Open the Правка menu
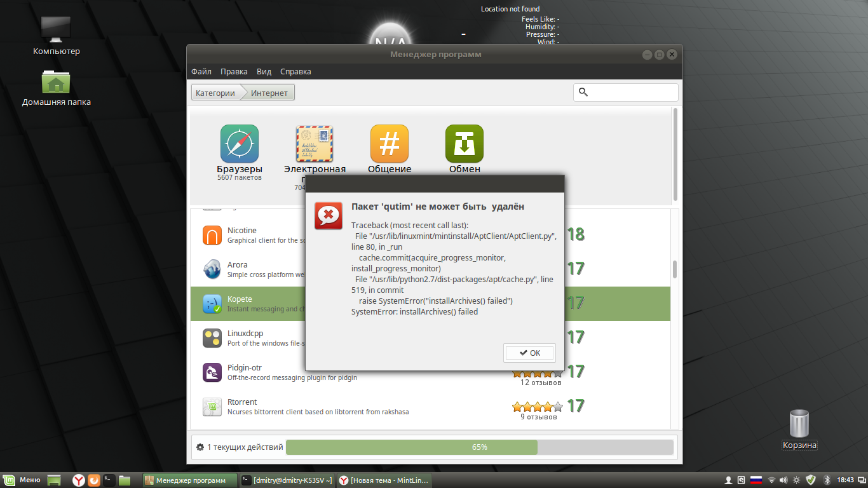The width and height of the screenshot is (868, 488). pos(234,72)
